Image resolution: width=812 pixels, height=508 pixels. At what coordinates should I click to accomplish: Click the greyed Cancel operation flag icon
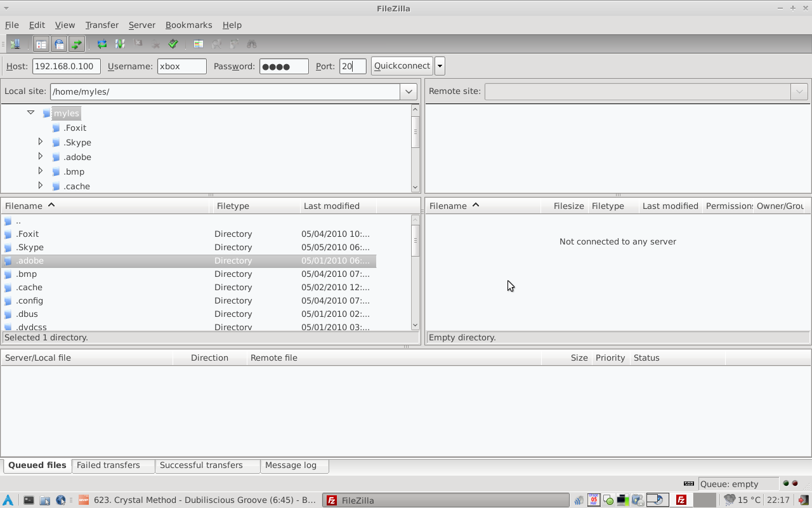[138, 44]
